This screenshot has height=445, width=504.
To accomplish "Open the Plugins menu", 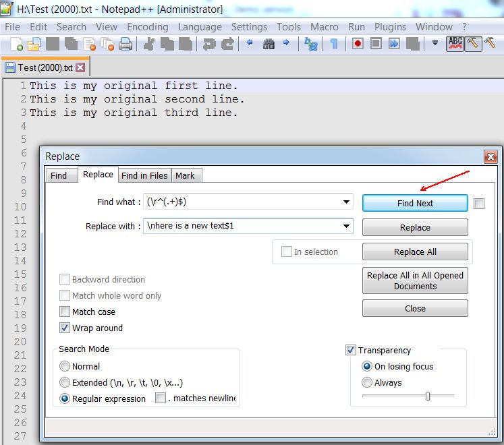I will (x=390, y=27).
